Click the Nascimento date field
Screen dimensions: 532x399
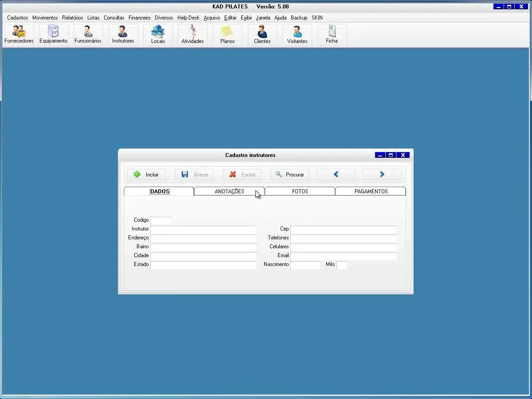point(305,265)
